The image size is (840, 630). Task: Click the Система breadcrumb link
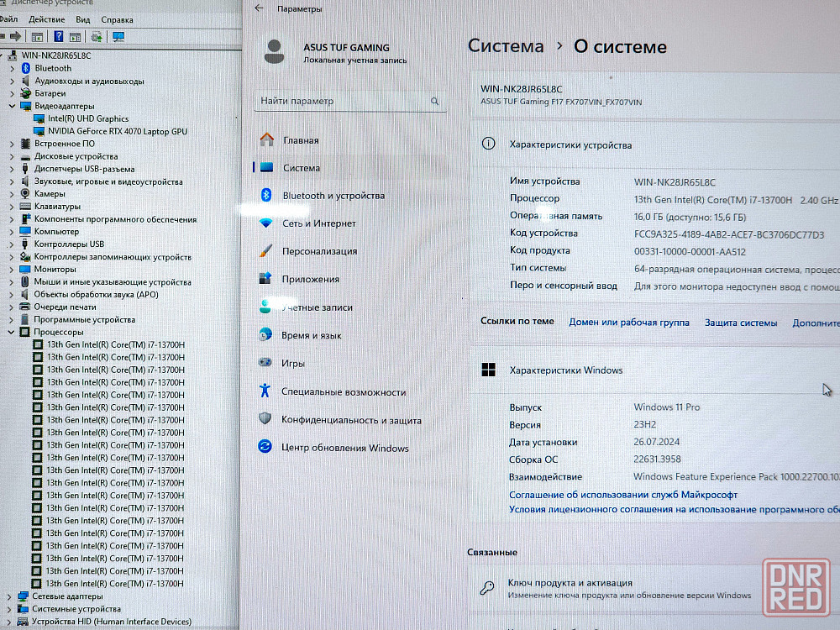point(506,46)
